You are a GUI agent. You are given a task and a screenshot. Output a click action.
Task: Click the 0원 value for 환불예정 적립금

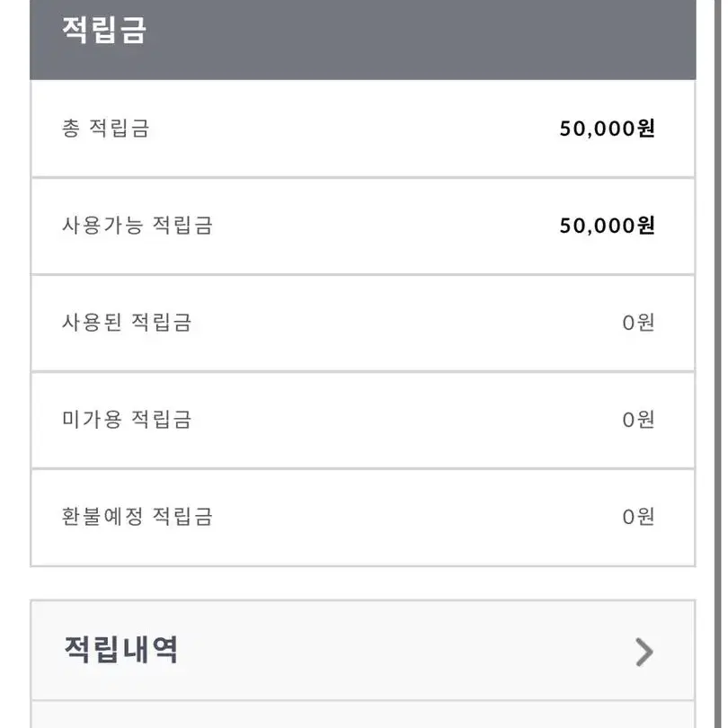coord(638,517)
